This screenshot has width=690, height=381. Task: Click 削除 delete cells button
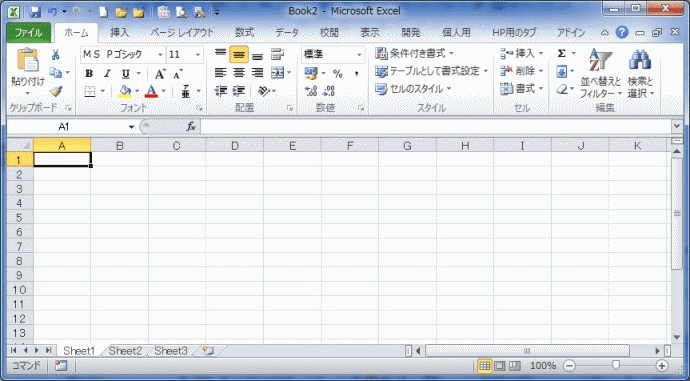(522, 71)
